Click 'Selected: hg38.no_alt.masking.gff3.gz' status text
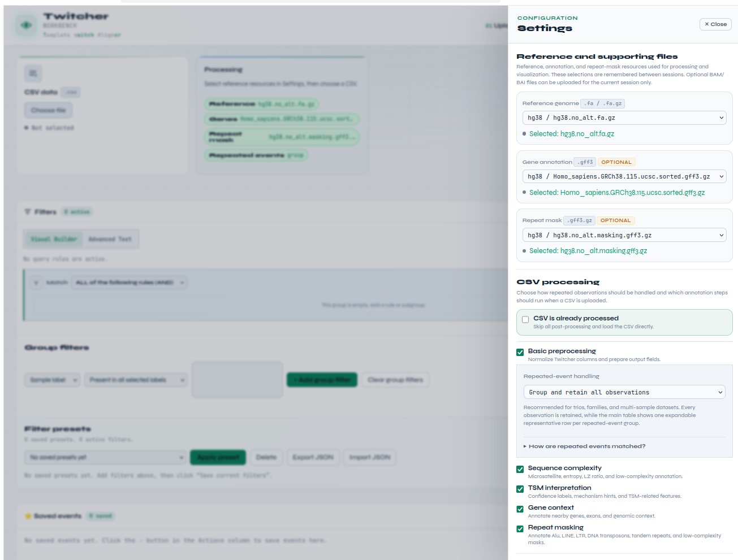This screenshot has width=738, height=560. [x=588, y=251]
